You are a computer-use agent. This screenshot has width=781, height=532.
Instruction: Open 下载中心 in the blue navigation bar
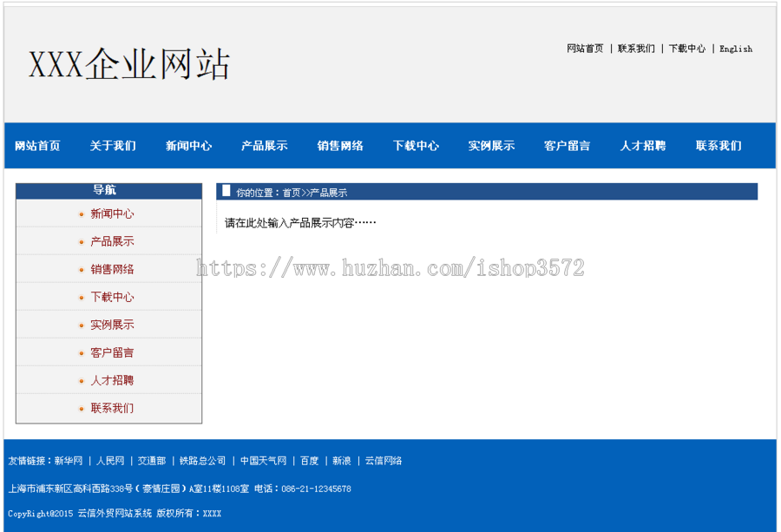[x=416, y=146]
